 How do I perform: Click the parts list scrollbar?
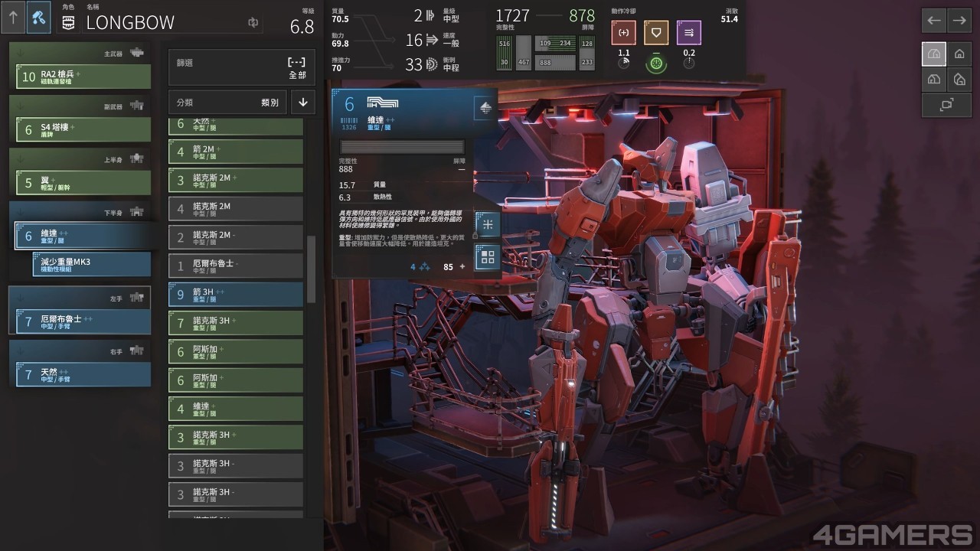coord(311,269)
